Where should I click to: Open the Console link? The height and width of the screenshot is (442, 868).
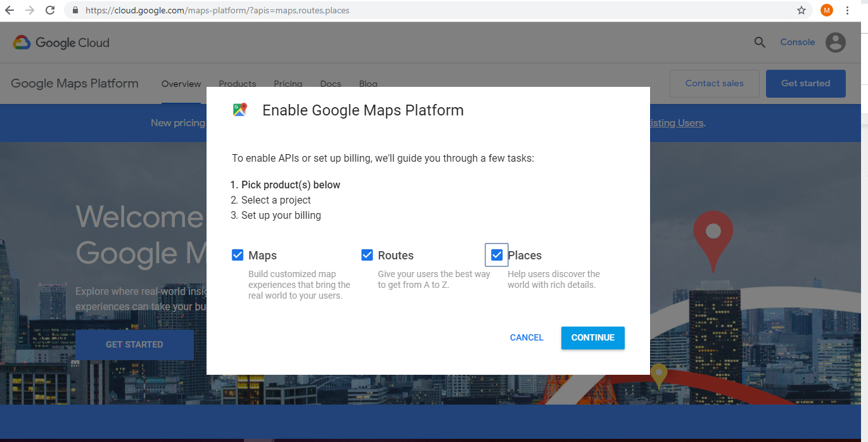[x=798, y=42]
